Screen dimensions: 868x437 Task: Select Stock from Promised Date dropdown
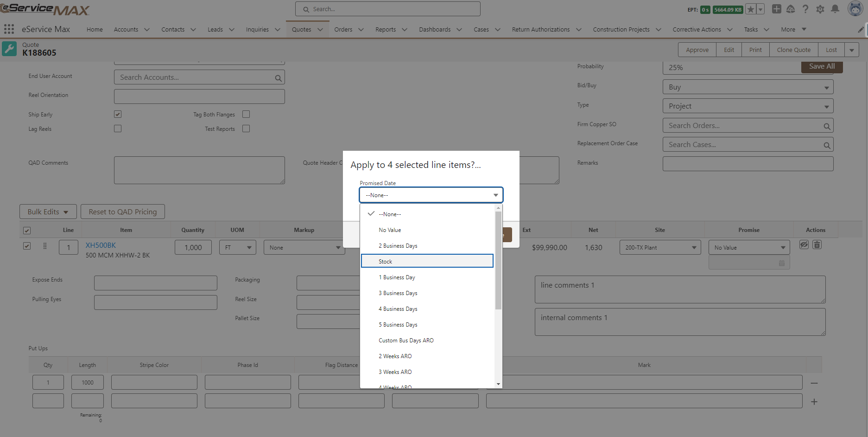click(427, 261)
